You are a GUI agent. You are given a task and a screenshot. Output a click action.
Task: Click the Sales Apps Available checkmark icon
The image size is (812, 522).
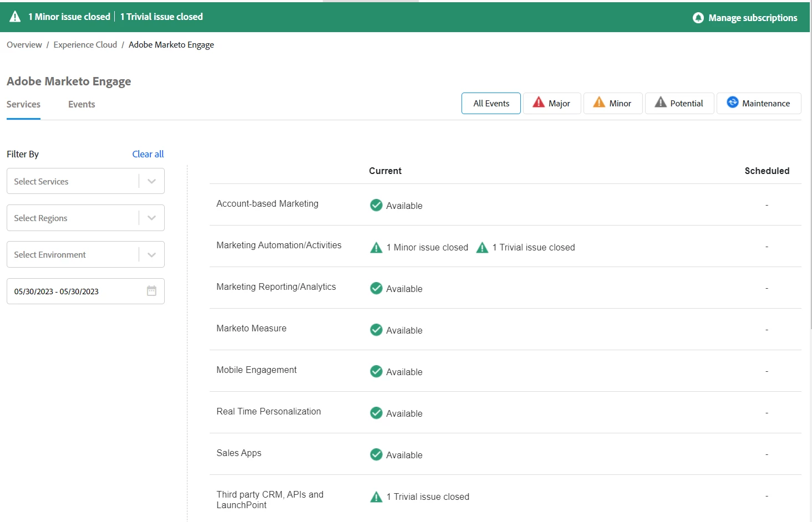376,454
